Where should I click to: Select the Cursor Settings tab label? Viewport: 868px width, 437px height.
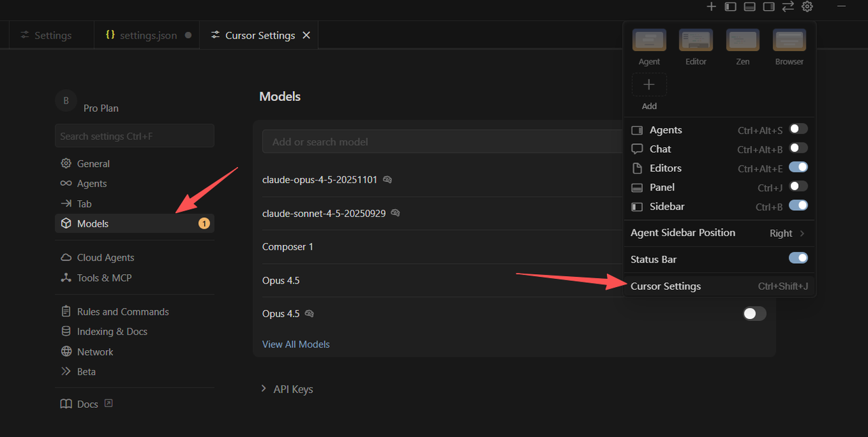260,35
